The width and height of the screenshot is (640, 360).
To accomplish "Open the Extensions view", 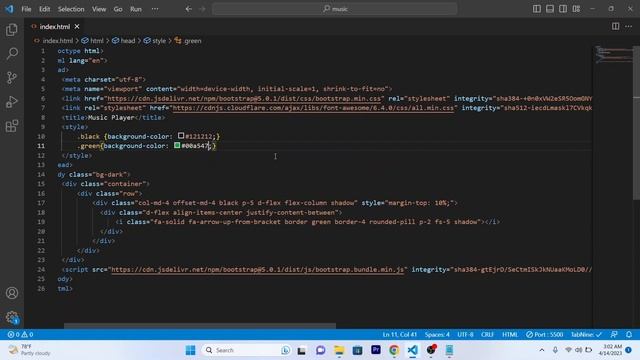I will point(12,126).
